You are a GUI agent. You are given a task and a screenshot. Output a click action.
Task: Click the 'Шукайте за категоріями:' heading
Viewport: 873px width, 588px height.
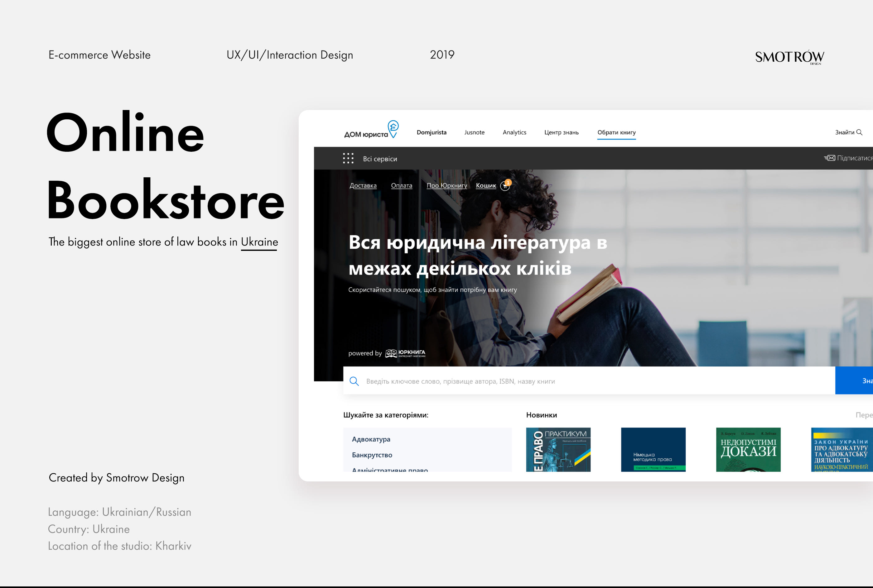pyautogui.click(x=386, y=415)
